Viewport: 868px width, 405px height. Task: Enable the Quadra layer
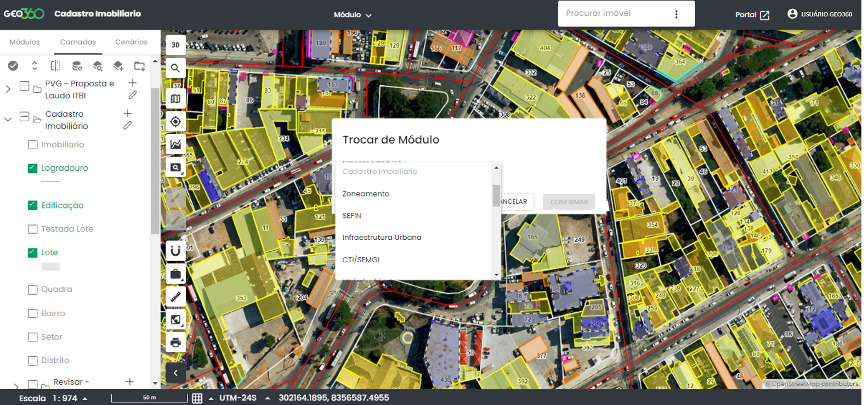(x=32, y=289)
